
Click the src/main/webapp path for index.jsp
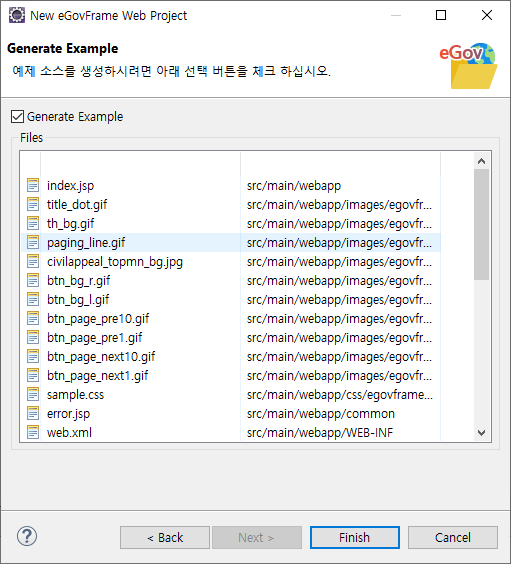(294, 186)
